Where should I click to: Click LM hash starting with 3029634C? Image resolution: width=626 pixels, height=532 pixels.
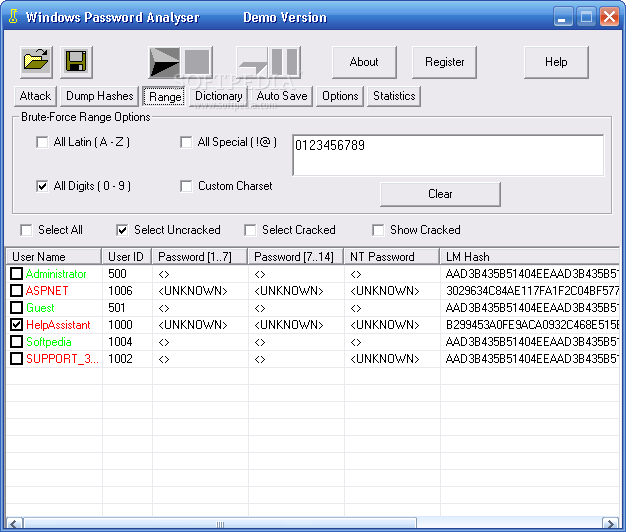tap(533, 291)
